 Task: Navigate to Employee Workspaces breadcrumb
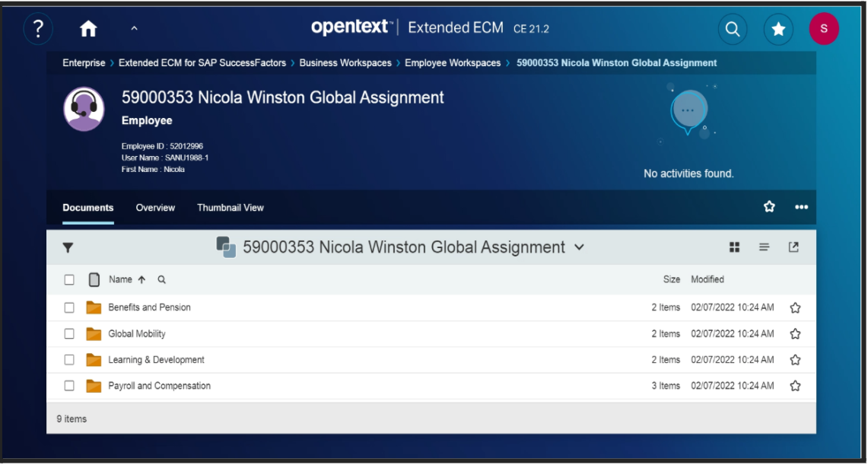[452, 63]
